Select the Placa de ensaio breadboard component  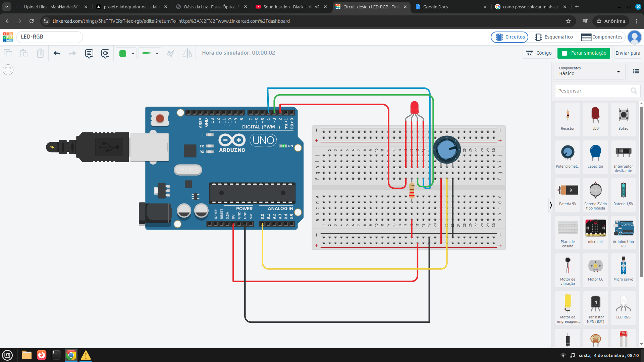(x=568, y=232)
